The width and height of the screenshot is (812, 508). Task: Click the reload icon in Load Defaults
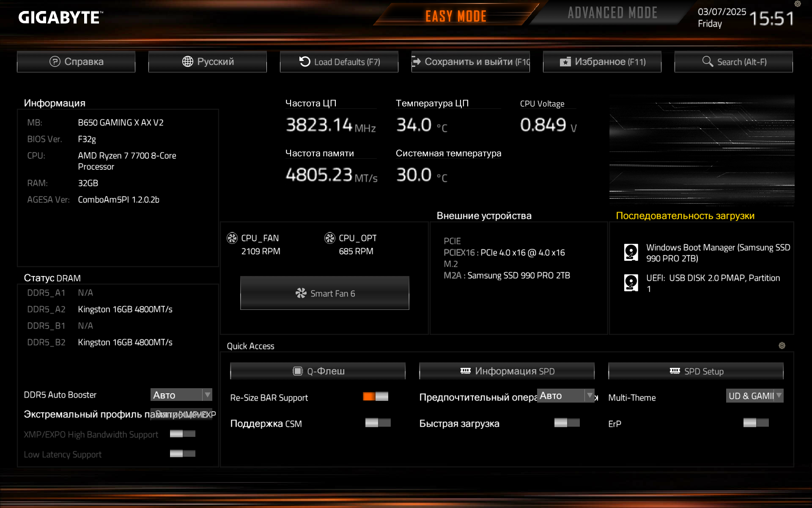305,61
